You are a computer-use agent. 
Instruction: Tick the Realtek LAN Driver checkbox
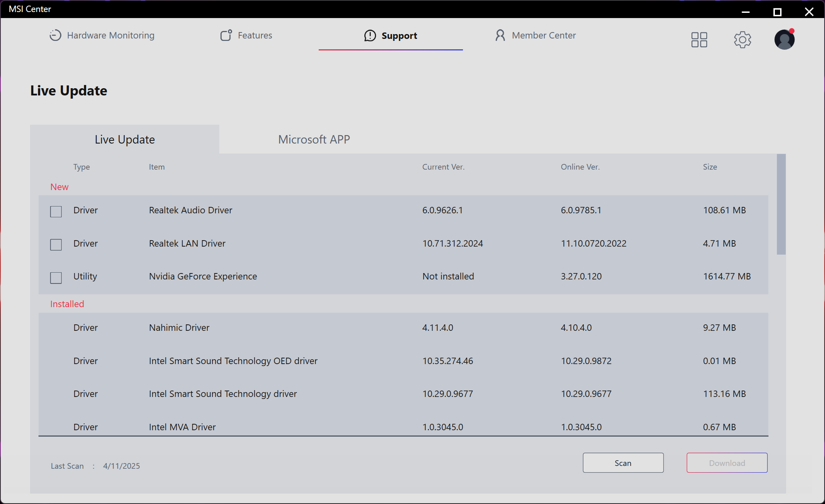point(56,245)
